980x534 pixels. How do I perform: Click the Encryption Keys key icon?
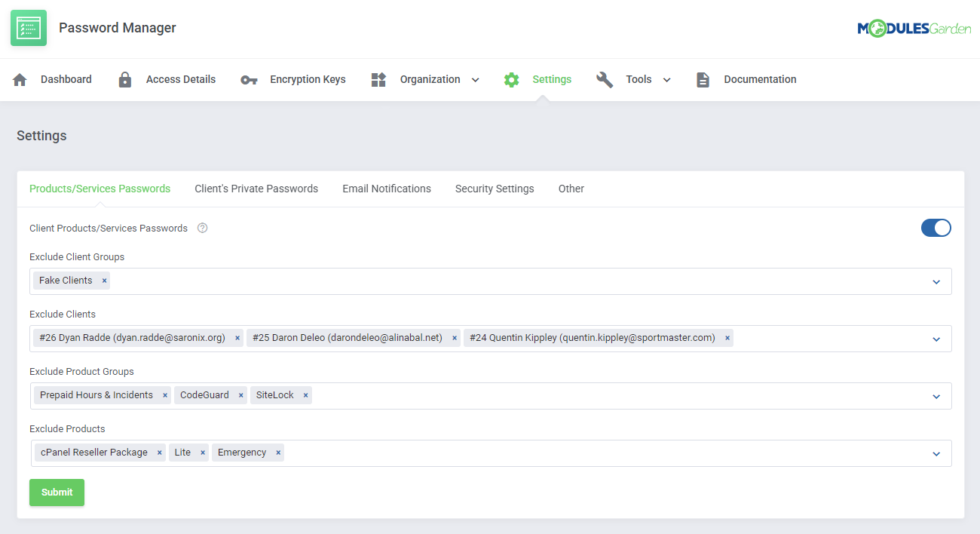click(249, 80)
